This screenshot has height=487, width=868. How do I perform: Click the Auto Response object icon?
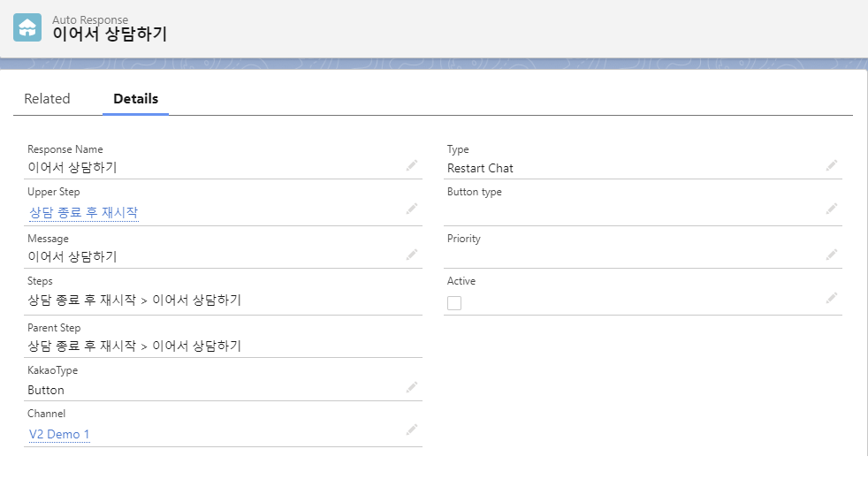(x=27, y=27)
